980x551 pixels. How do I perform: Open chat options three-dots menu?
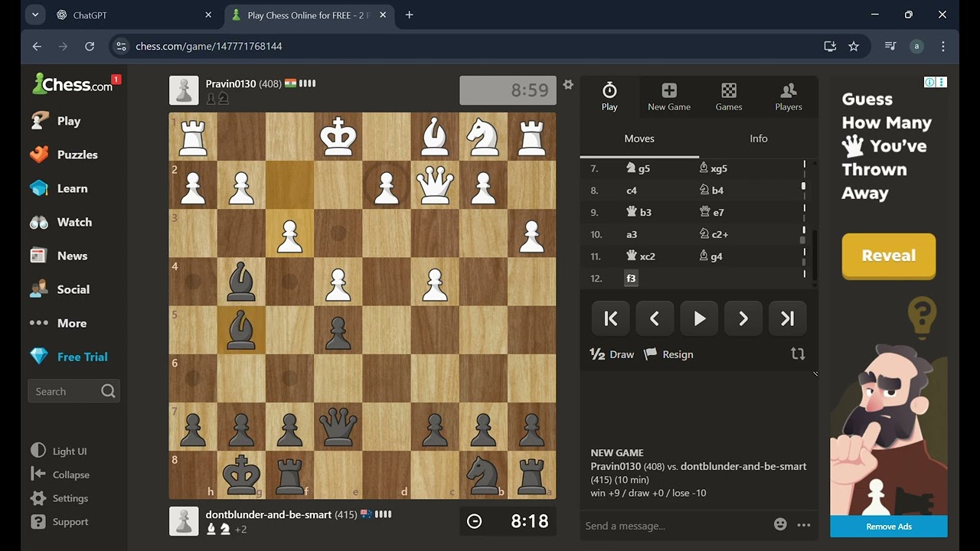click(804, 525)
